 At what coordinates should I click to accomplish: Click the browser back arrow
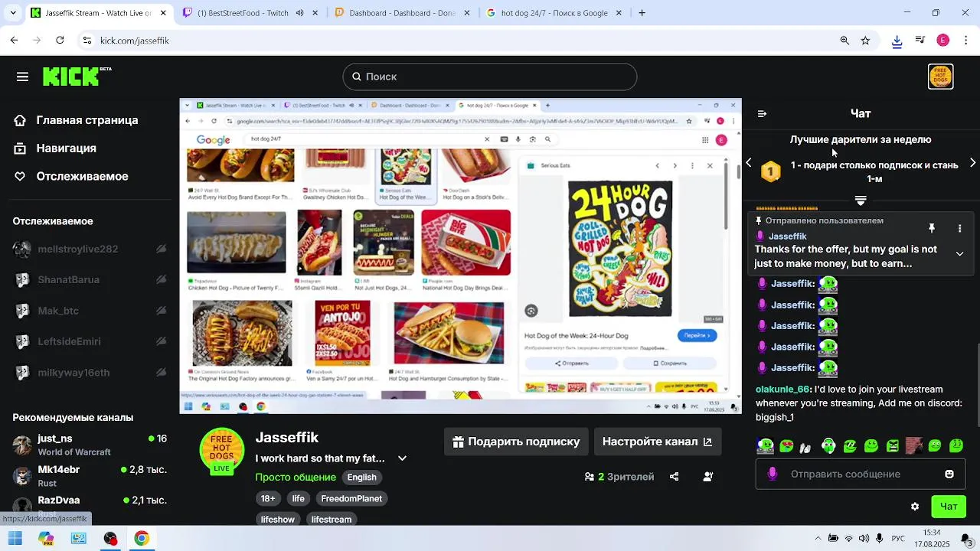(x=14, y=41)
